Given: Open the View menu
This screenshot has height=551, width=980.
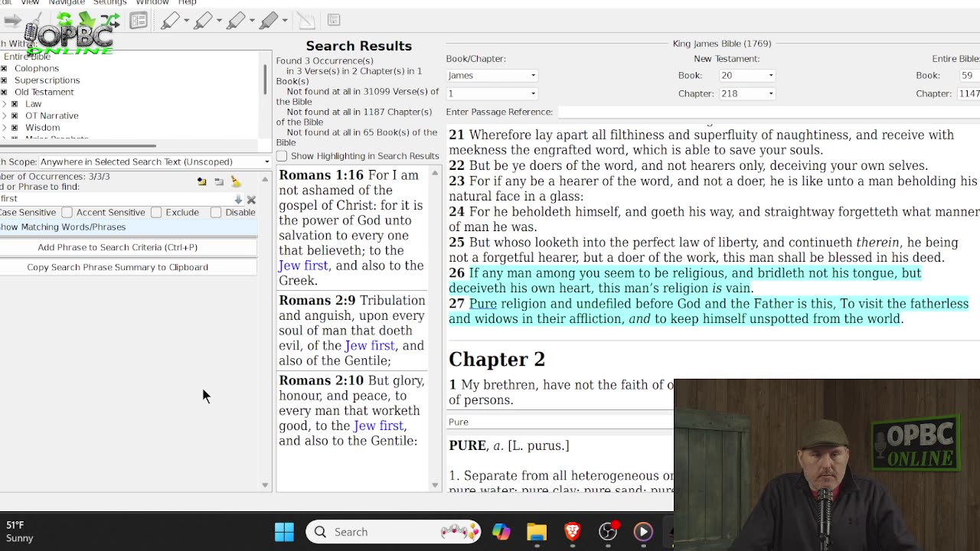Looking at the screenshot, I should coord(30,2).
